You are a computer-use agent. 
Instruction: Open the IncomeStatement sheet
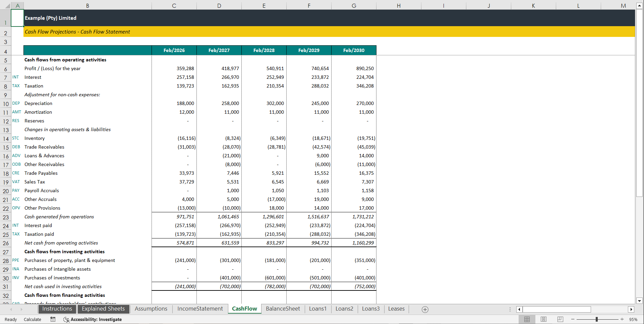(x=200, y=309)
